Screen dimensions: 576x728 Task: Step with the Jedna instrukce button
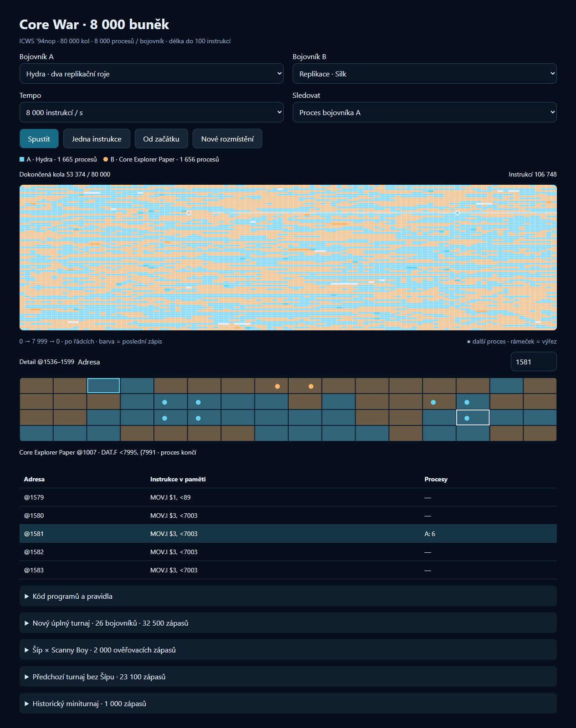pyautogui.click(x=97, y=139)
